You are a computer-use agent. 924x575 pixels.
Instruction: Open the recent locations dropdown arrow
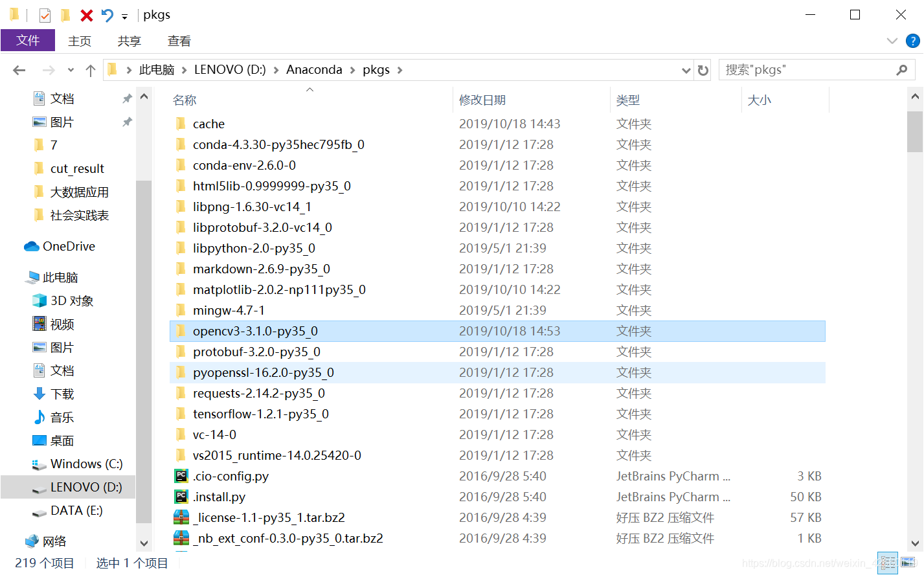(71, 70)
